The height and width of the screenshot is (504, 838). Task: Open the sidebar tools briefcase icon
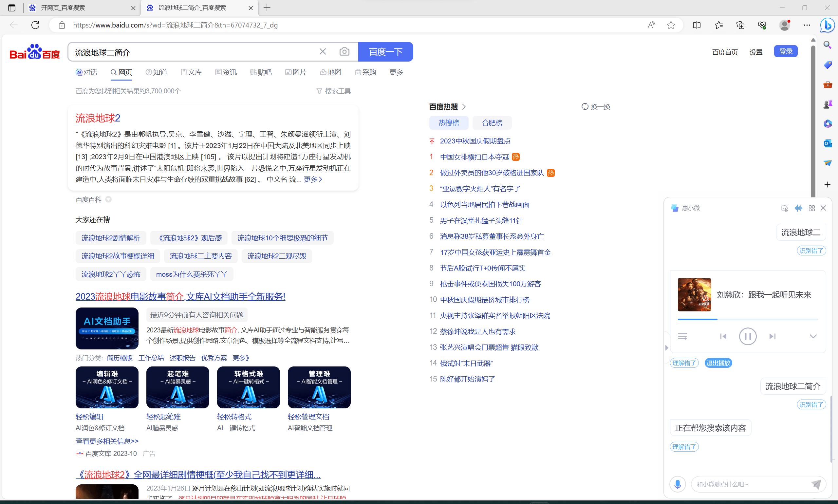tap(828, 84)
